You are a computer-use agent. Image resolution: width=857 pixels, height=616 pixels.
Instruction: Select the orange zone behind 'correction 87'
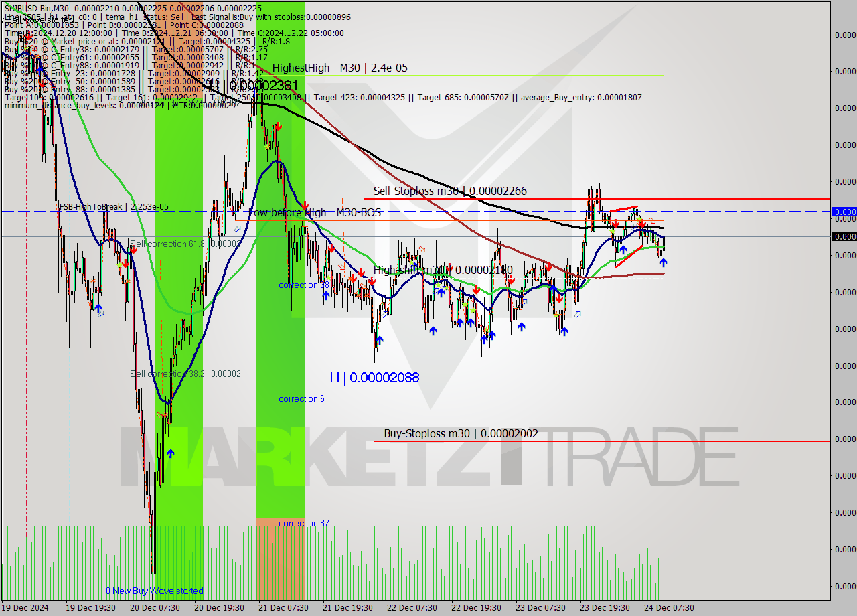point(281,558)
